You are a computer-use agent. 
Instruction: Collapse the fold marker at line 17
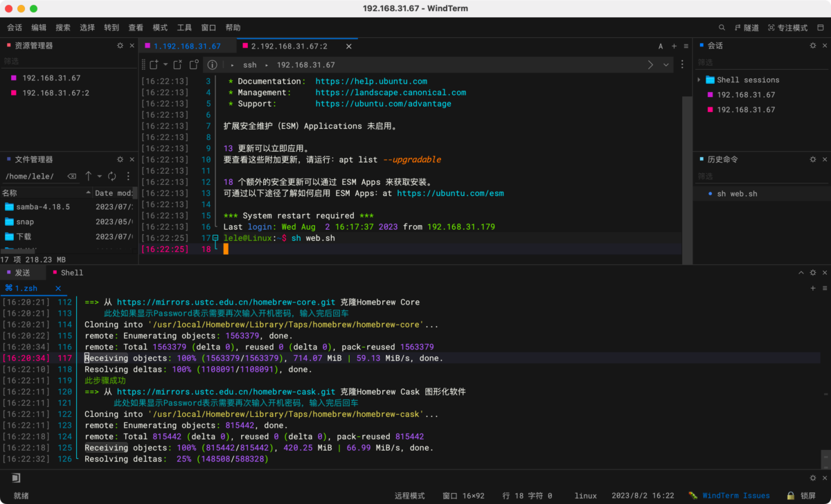coord(216,238)
